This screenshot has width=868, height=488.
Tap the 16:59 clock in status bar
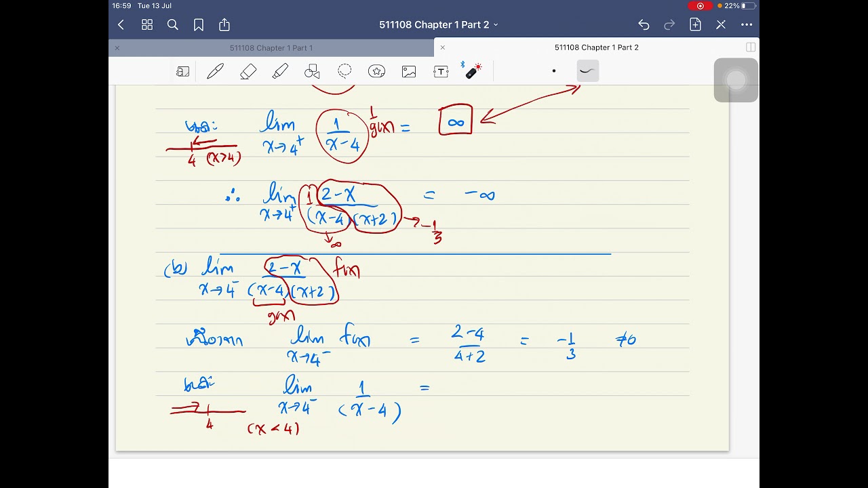coord(121,5)
